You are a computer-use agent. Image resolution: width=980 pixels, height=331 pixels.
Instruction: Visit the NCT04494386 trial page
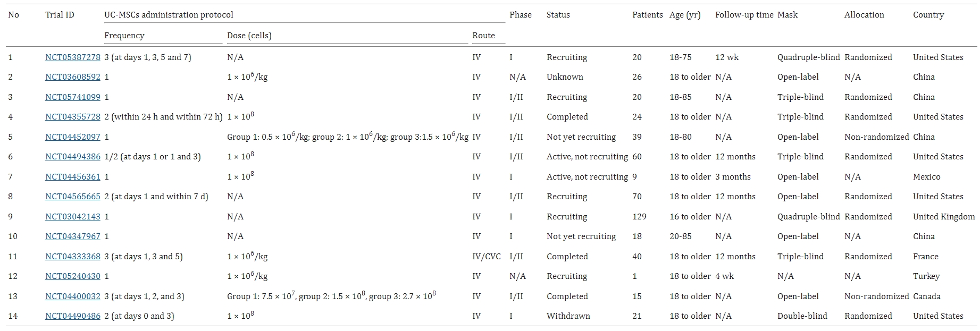point(72,157)
